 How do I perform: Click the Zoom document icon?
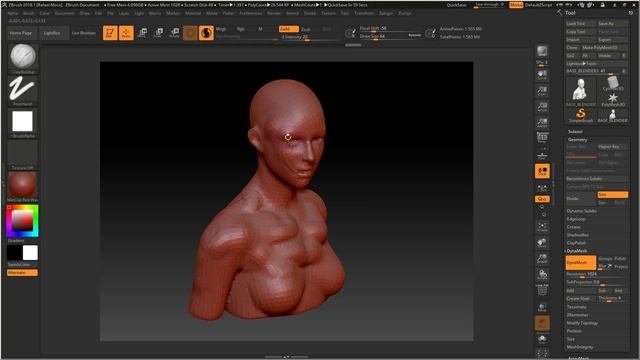pyautogui.click(x=542, y=91)
